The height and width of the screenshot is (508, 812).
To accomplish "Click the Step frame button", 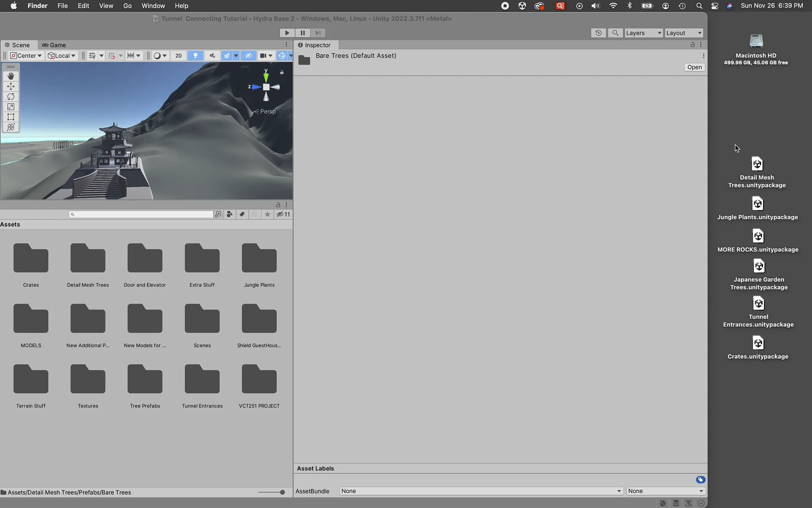I will click(x=318, y=33).
